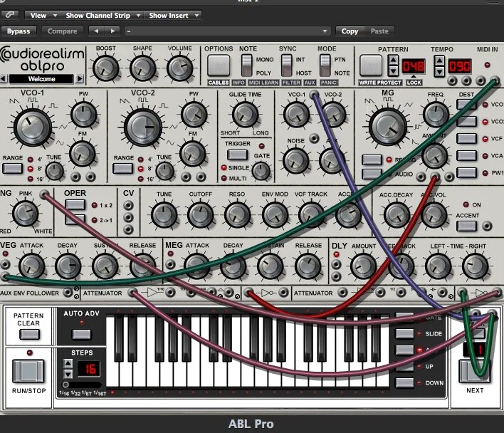Turn the VCO-1 waveform selector knob
504x433 pixels.
tap(32, 127)
